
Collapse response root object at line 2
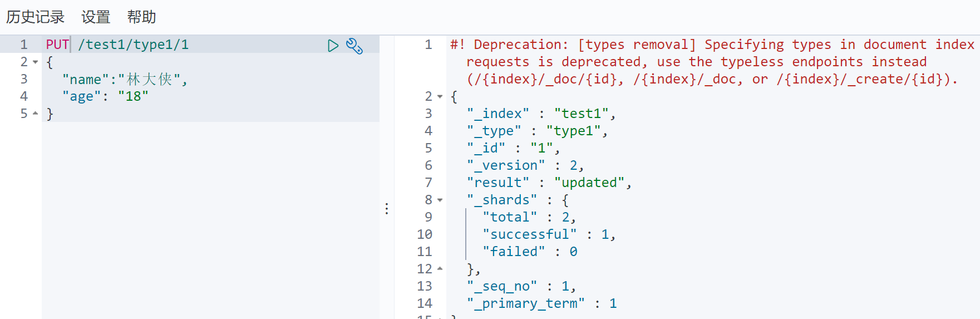(440, 96)
